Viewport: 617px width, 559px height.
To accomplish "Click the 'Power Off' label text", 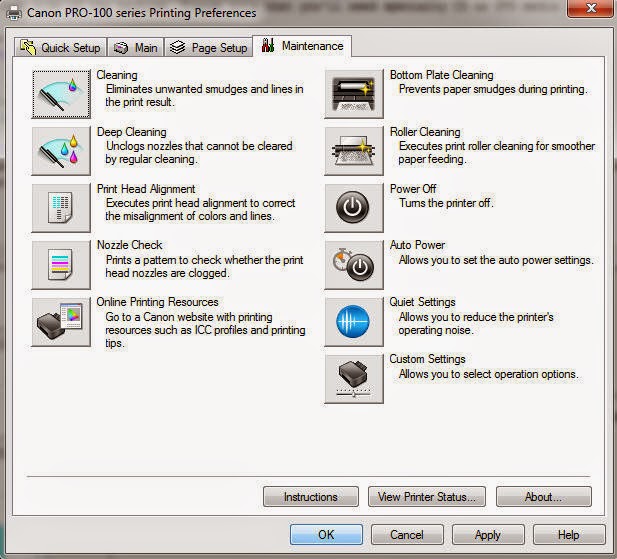I will click(413, 189).
